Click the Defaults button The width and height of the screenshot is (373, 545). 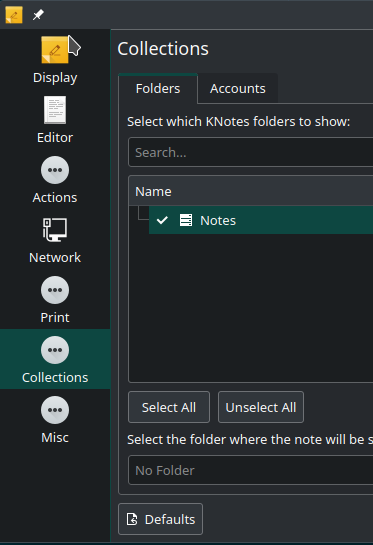(x=160, y=519)
